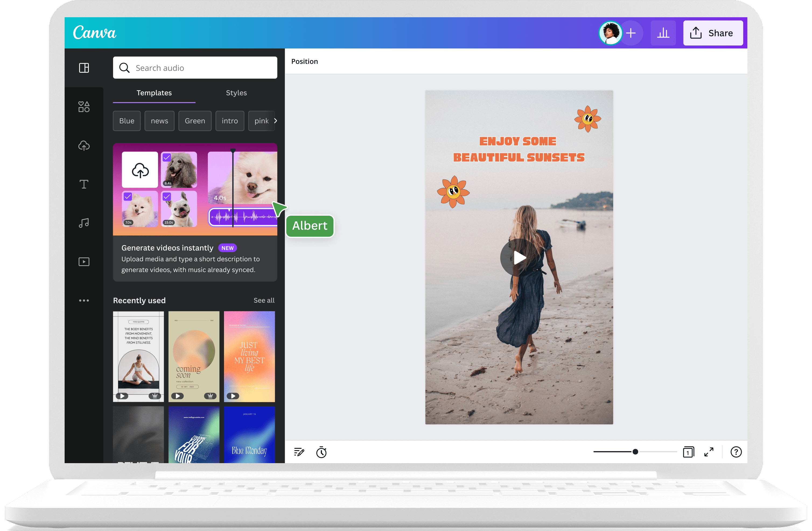
Task: Select the Templates tab
Action: 154,92
